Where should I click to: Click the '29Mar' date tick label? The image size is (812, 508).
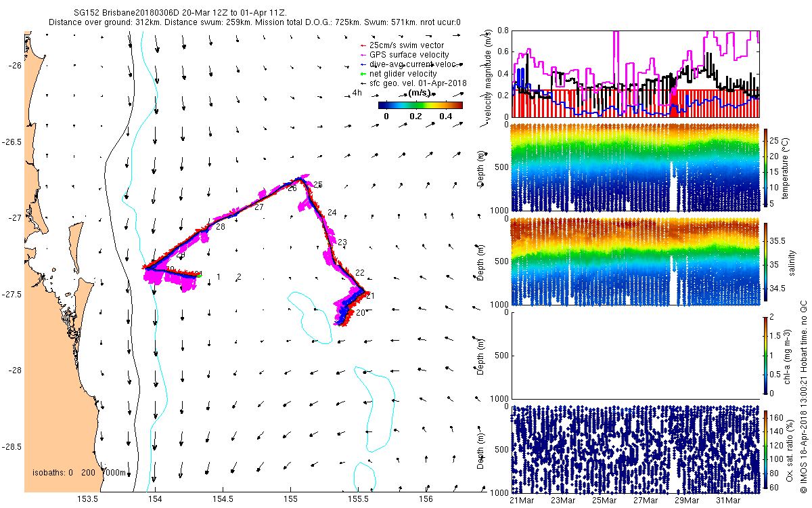(687, 501)
